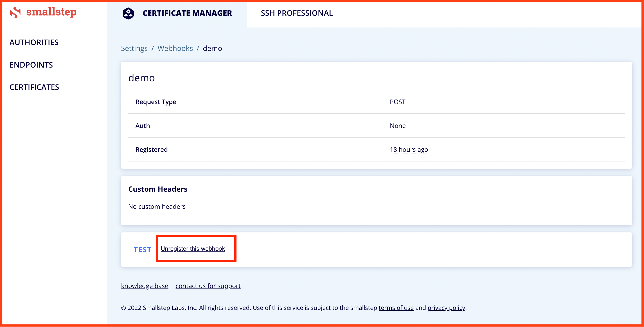Click the 'demo' breadcrumb text

[212, 48]
